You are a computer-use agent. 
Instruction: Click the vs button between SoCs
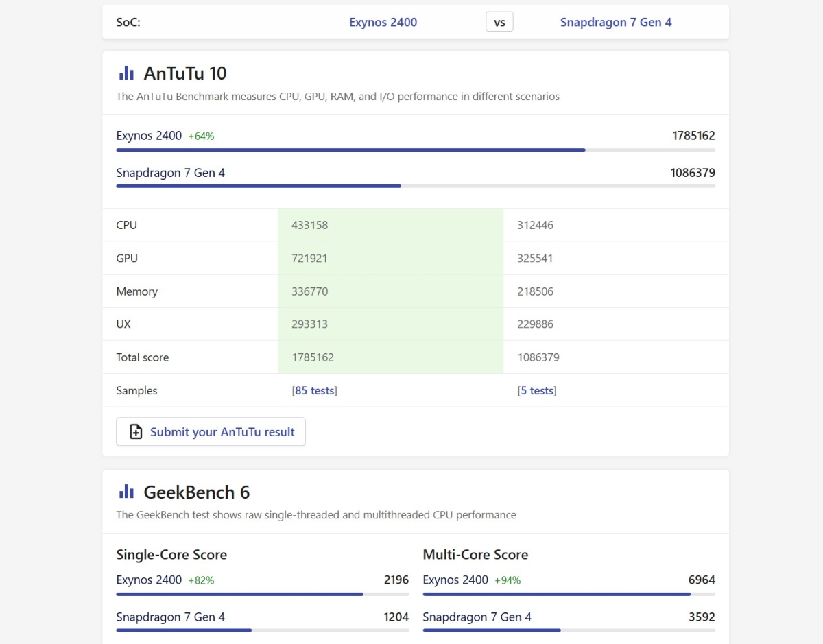pyautogui.click(x=499, y=22)
